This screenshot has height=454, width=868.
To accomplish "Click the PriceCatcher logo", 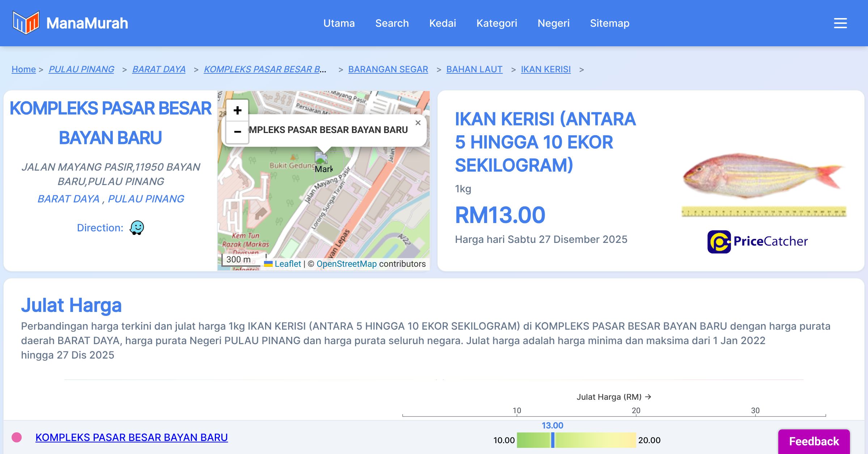I will 757,241.
